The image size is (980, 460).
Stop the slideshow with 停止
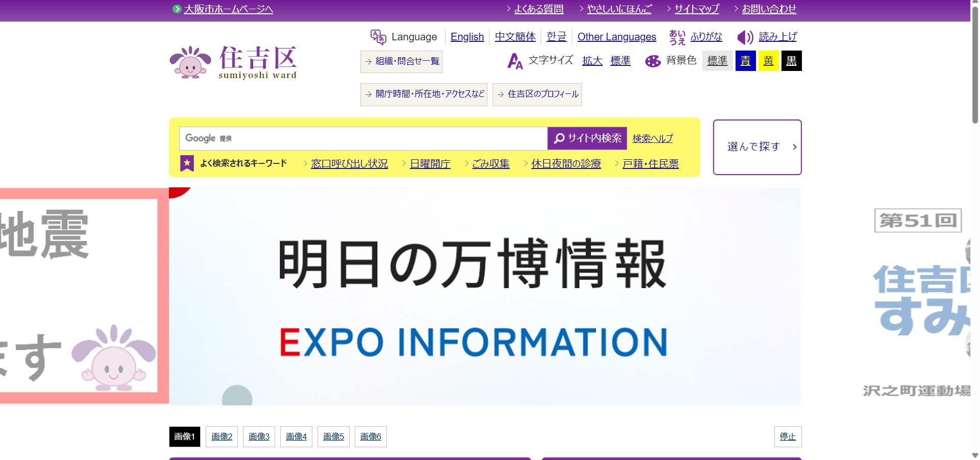[x=788, y=437]
